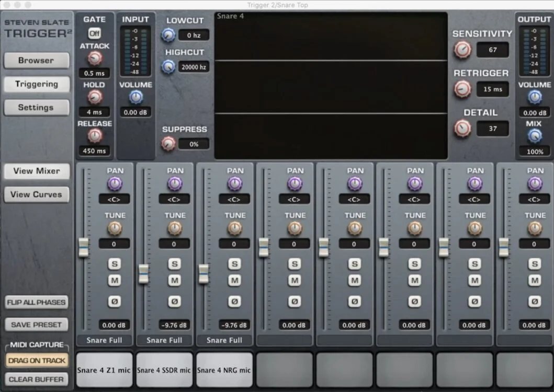Flip phase on Snare 4 NRG mic channel
Viewport: 554px width, 392px height.
(x=234, y=301)
